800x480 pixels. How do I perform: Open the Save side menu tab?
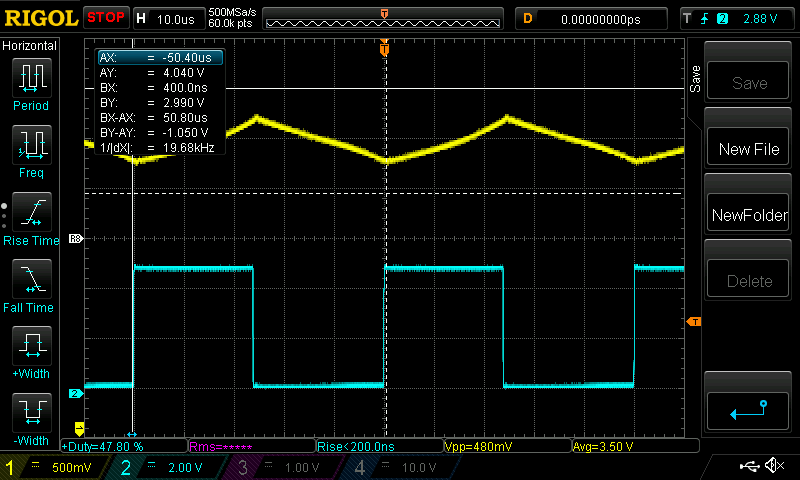[x=696, y=77]
